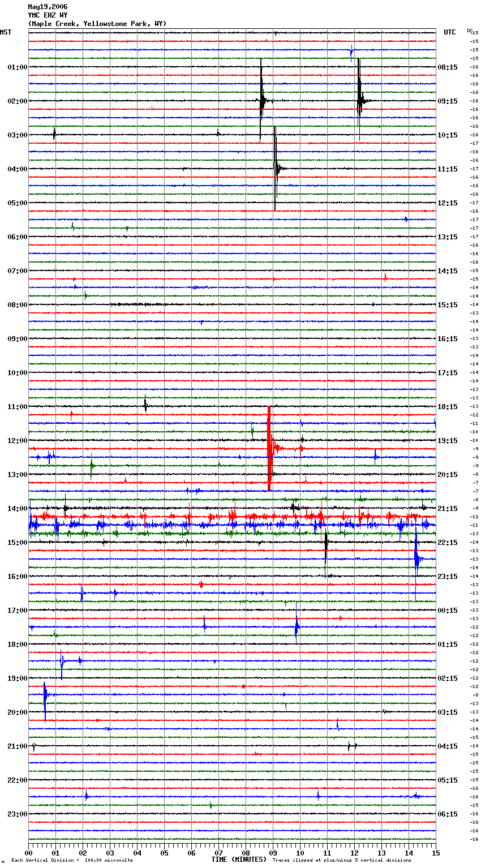Click the 'DC' offset column header
Screen dimensions: 481x868
tap(470, 31)
